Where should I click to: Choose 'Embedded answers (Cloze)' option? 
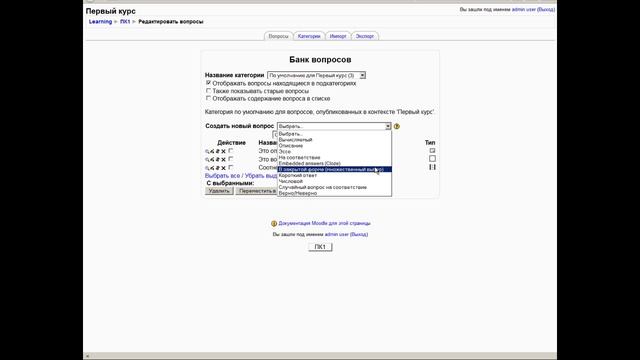coord(334,163)
